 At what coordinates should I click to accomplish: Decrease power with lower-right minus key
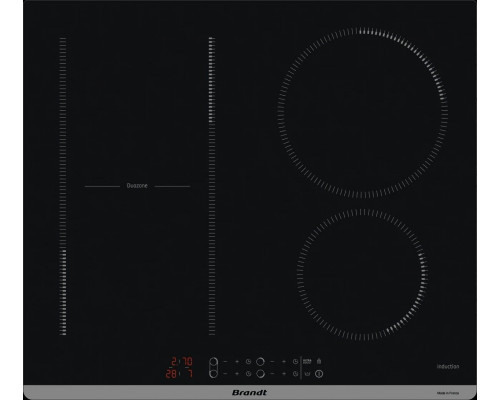click(x=272, y=374)
